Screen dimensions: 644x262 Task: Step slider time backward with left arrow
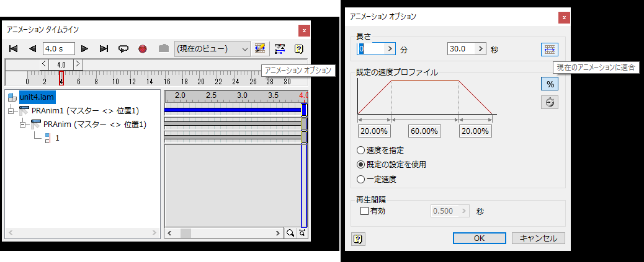coord(44,64)
